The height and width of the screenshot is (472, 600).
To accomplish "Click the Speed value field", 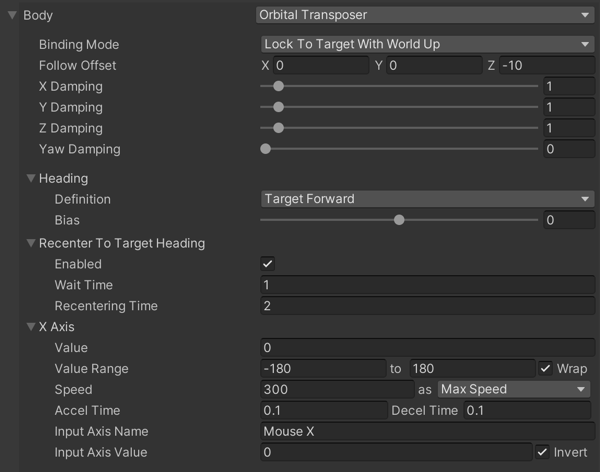I will pos(335,389).
